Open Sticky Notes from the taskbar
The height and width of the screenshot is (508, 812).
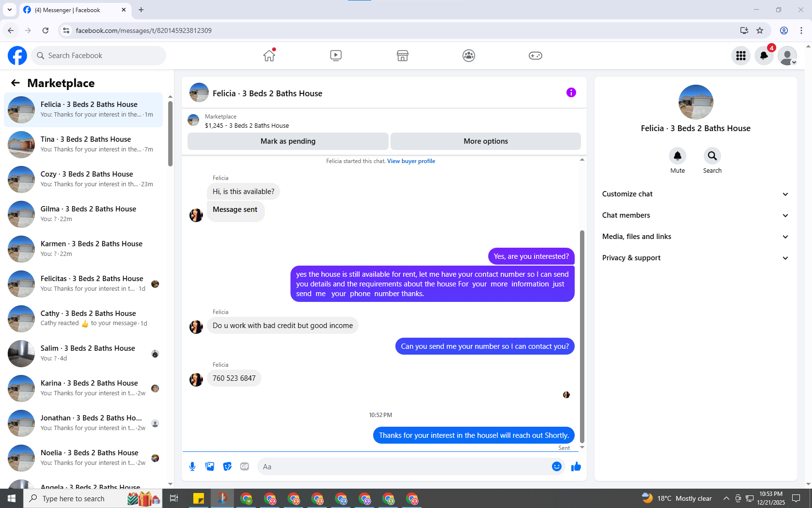coord(198,498)
